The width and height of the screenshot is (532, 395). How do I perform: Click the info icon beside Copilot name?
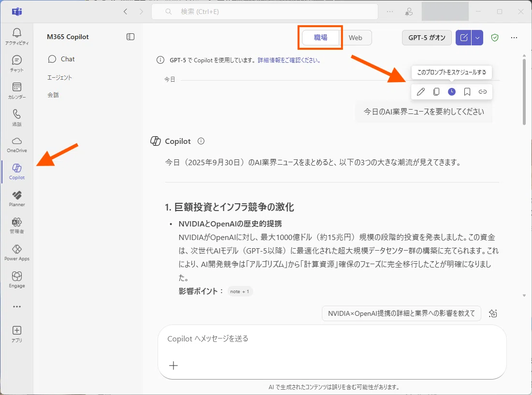[201, 141]
